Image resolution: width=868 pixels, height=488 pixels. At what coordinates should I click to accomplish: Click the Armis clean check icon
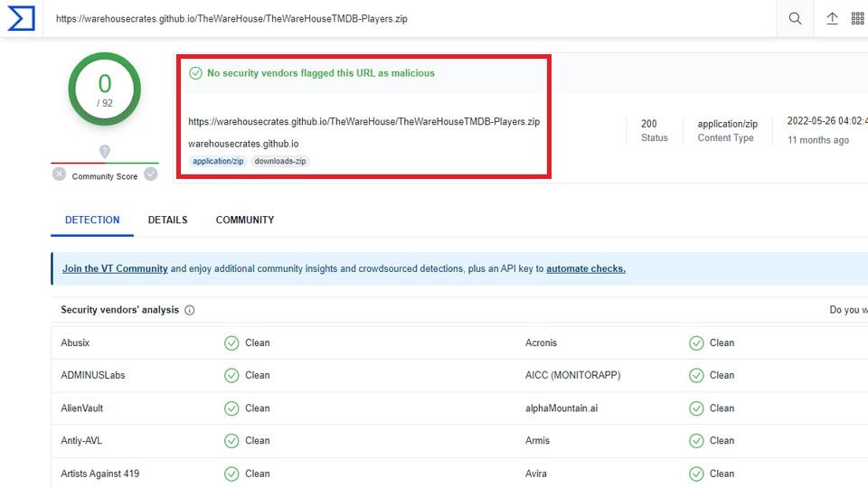[x=696, y=441]
